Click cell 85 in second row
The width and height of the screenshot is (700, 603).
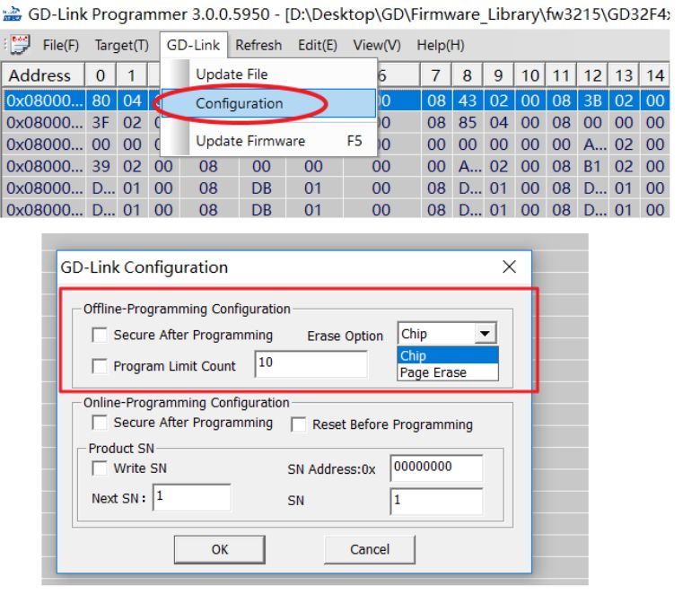(468, 122)
